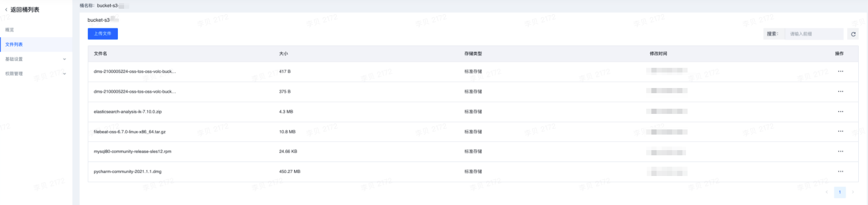Click the refresh icon beside search box
The width and height of the screenshot is (868, 205).
(x=853, y=34)
